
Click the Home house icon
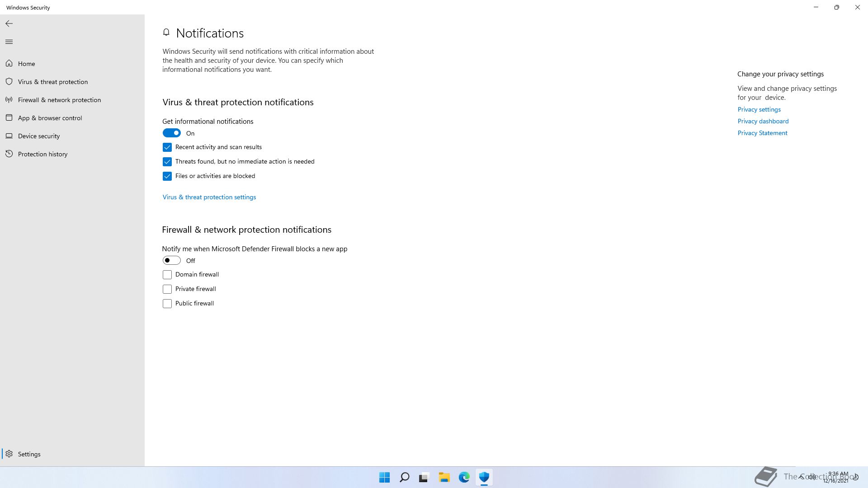[x=9, y=64]
